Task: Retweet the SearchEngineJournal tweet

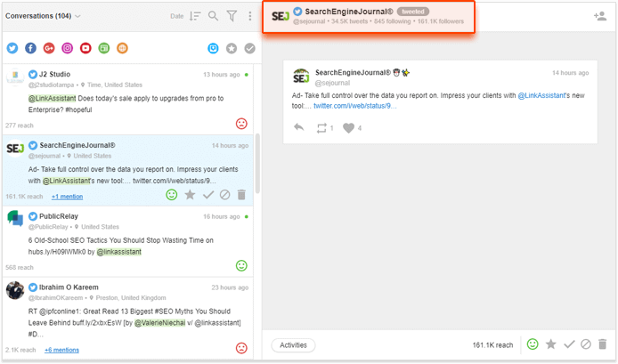Action: click(x=321, y=127)
